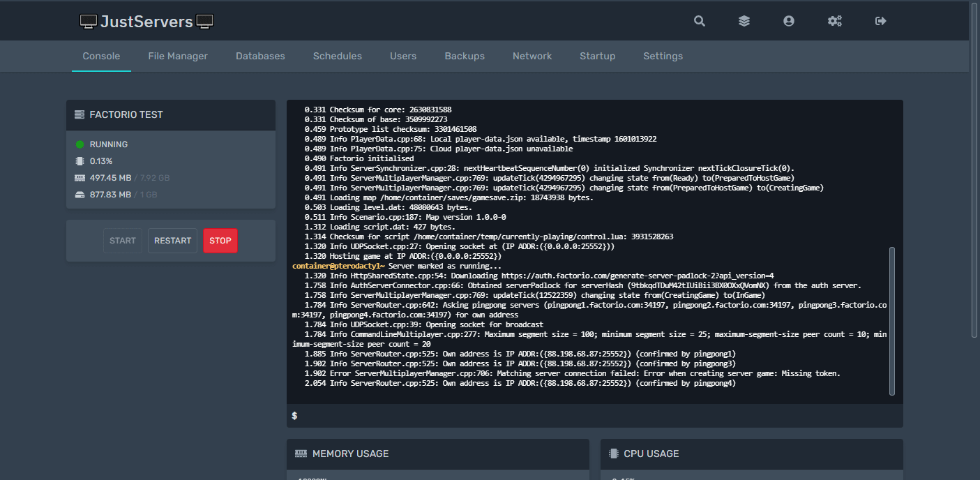The height and width of the screenshot is (480, 980).
Task: Open the server list layers icon
Action: 744,21
